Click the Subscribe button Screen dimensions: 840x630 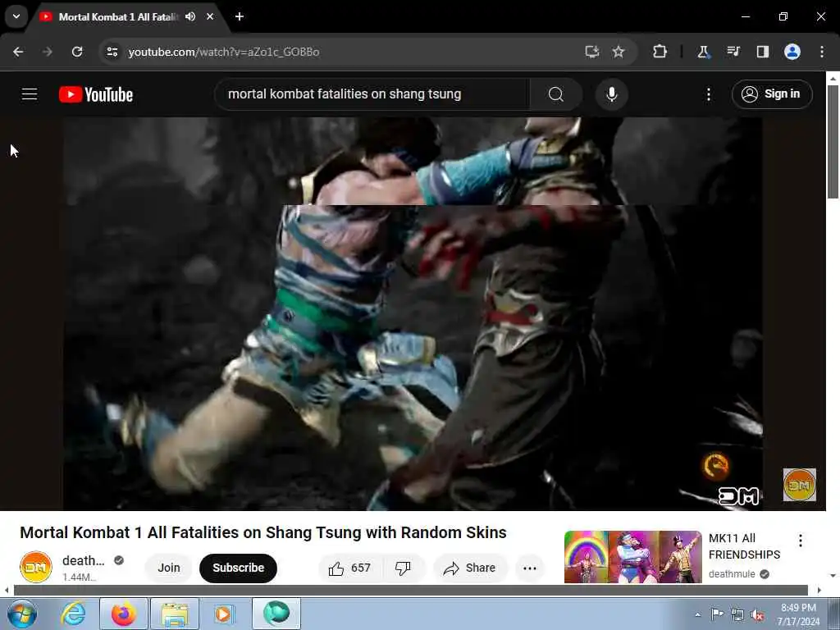(x=238, y=568)
